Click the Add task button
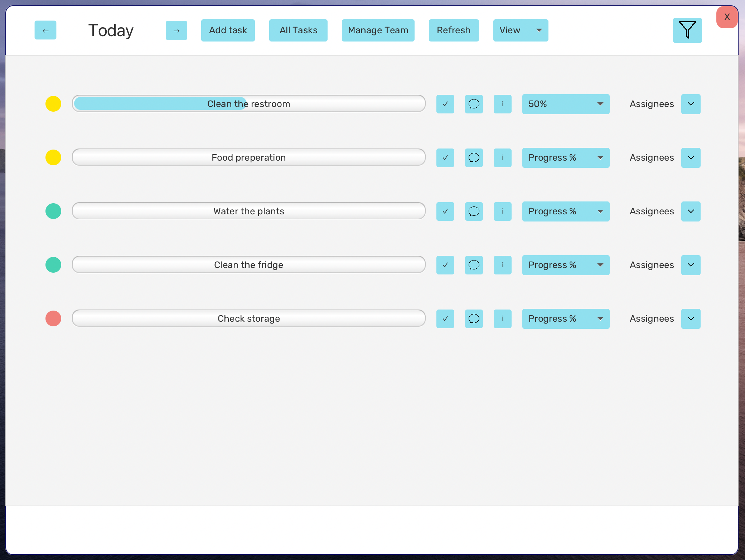Image resolution: width=745 pixels, height=560 pixels. [228, 30]
